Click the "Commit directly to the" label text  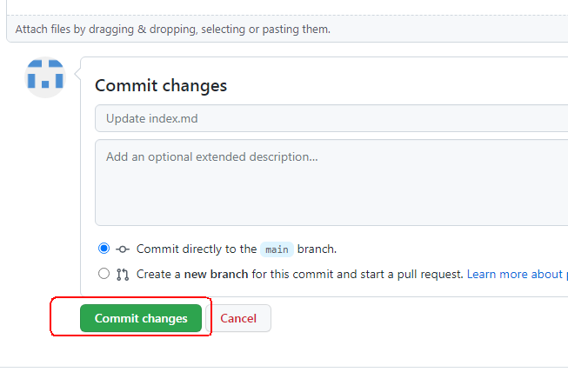(x=197, y=249)
